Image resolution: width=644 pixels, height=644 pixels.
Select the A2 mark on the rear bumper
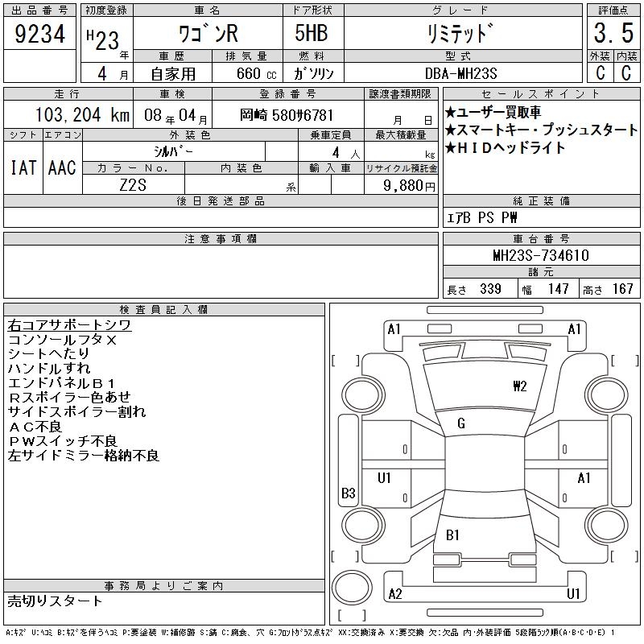tap(395, 594)
